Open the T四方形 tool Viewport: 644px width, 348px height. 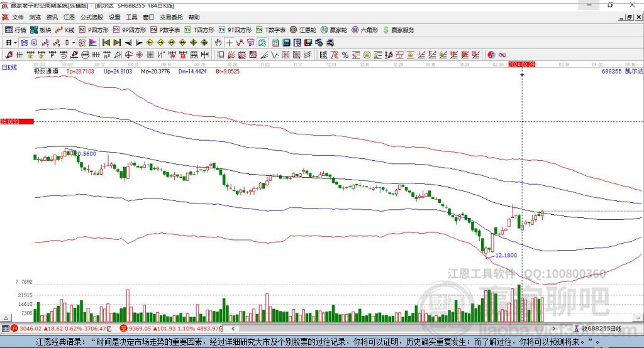click(x=199, y=30)
